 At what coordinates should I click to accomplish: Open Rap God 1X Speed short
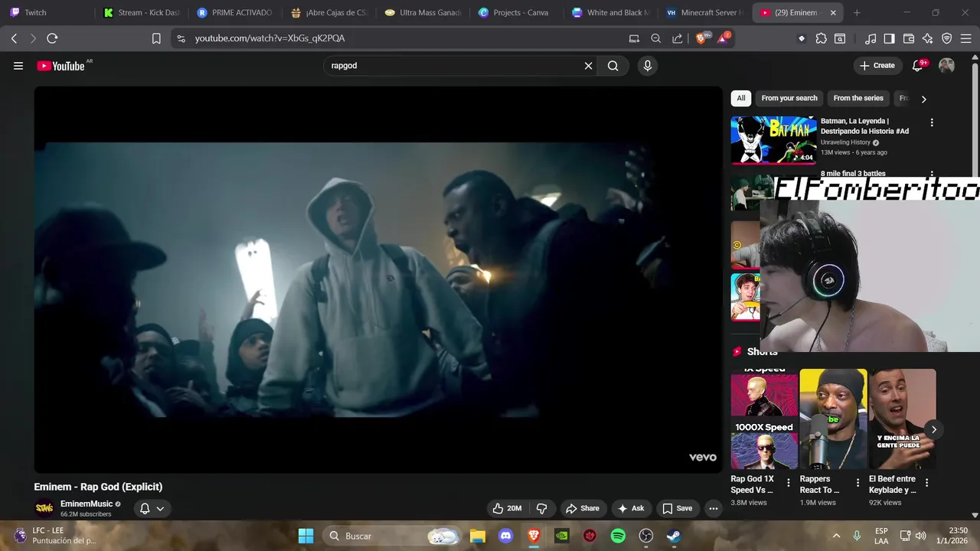click(765, 419)
